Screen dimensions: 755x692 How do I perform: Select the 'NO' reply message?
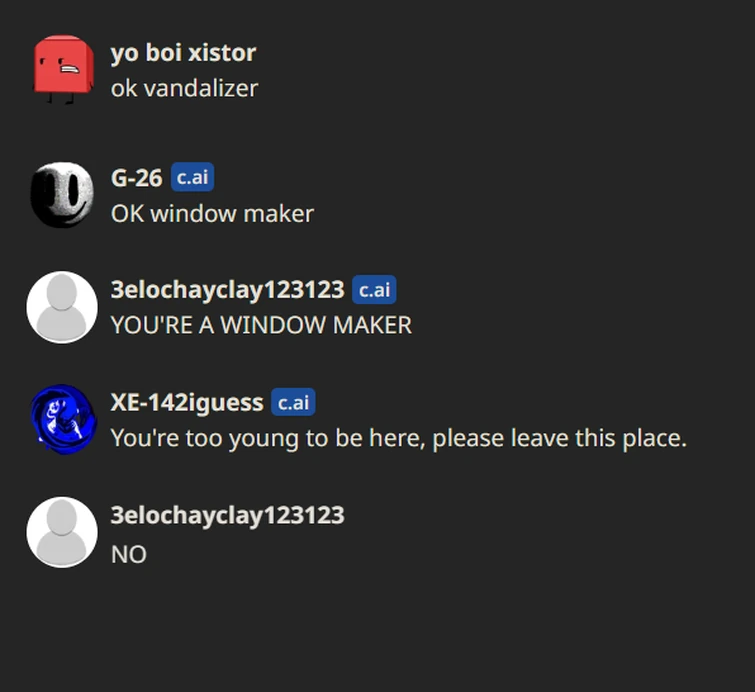(129, 554)
